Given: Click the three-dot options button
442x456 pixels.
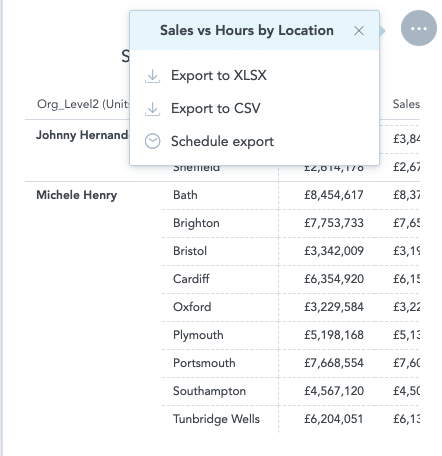Looking at the screenshot, I should point(419,28).
